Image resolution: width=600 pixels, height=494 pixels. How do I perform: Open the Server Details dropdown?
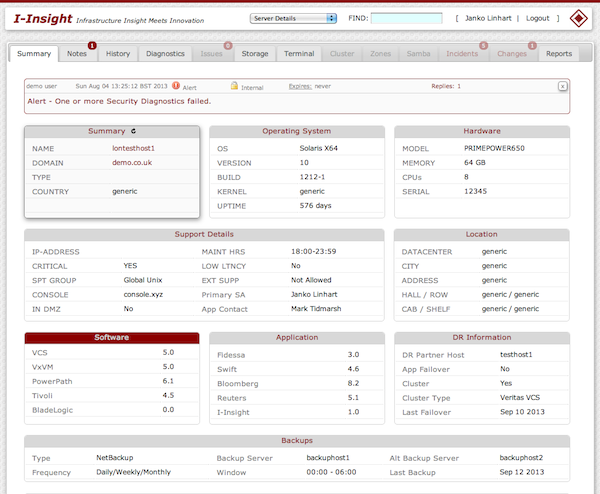[x=294, y=18]
